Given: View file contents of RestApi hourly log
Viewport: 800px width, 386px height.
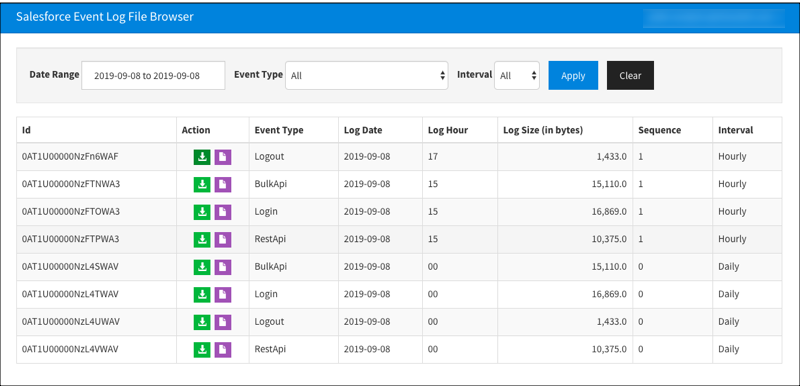Looking at the screenshot, I should point(223,240).
